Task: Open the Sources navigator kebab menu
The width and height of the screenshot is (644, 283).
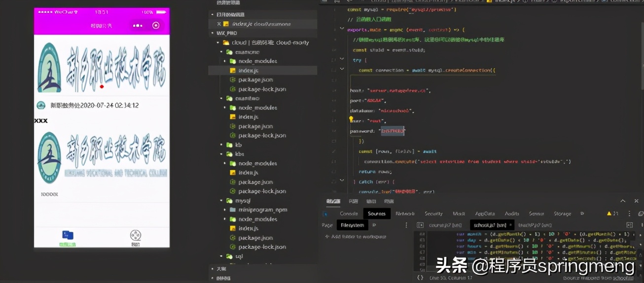Action: pos(406,225)
